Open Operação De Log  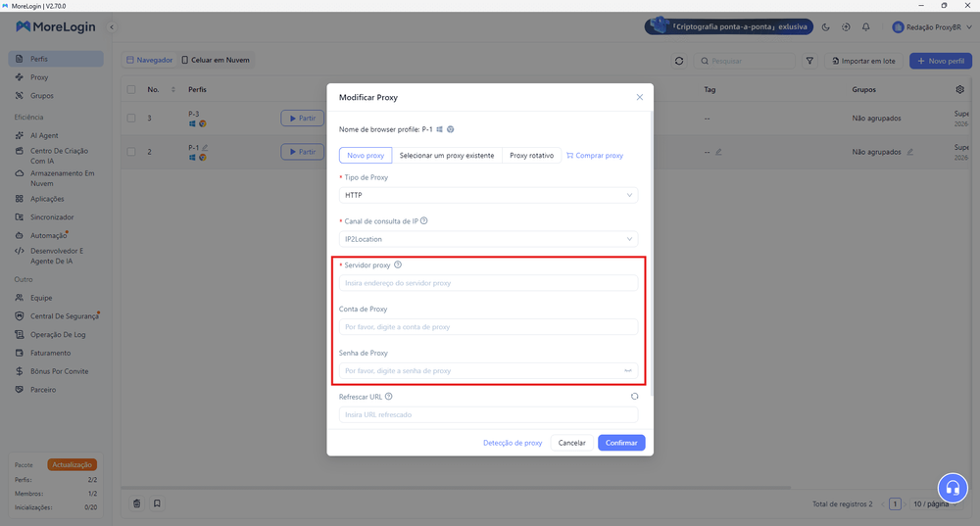[x=56, y=334]
